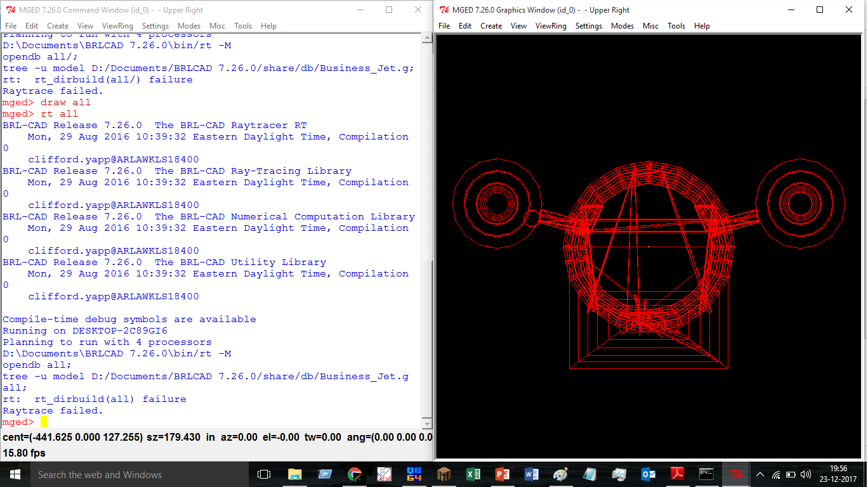Open Help menu in Command Window
This screenshot has height=487, width=868.
(268, 26)
